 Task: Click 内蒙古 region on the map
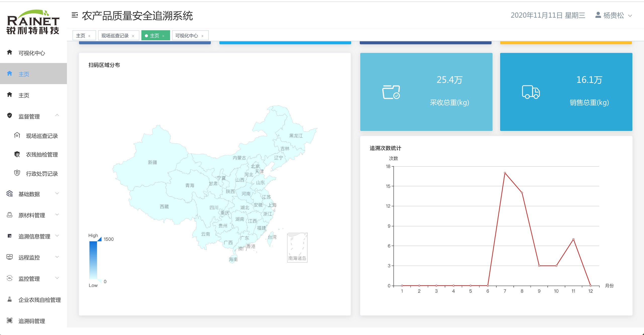pyautogui.click(x=239, y=158)
